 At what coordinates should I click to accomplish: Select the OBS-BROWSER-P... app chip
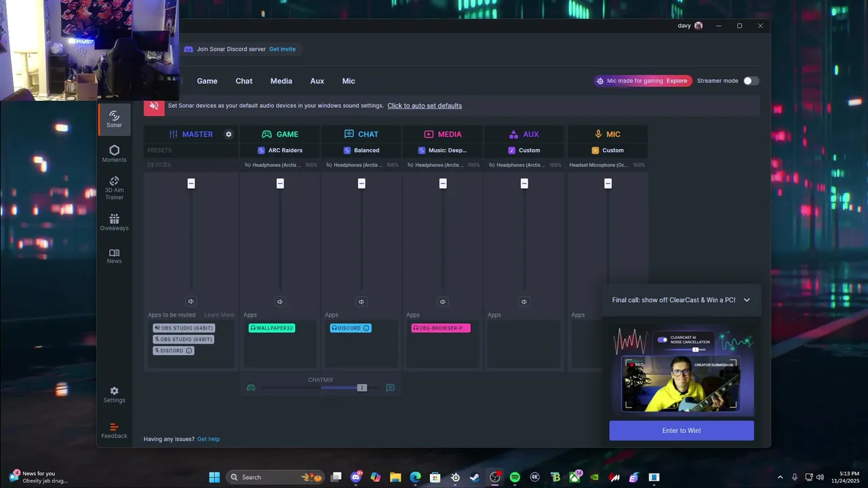click(x=441, y=328)
